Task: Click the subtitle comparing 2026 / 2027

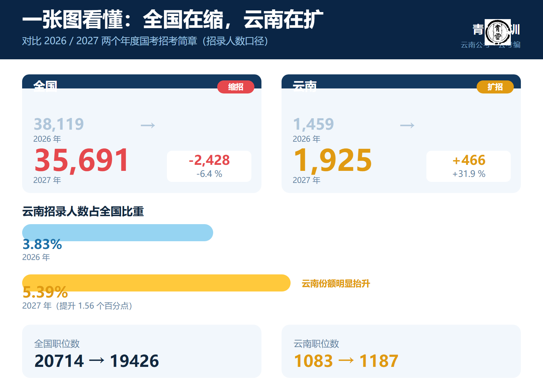Action: point(145,41)
